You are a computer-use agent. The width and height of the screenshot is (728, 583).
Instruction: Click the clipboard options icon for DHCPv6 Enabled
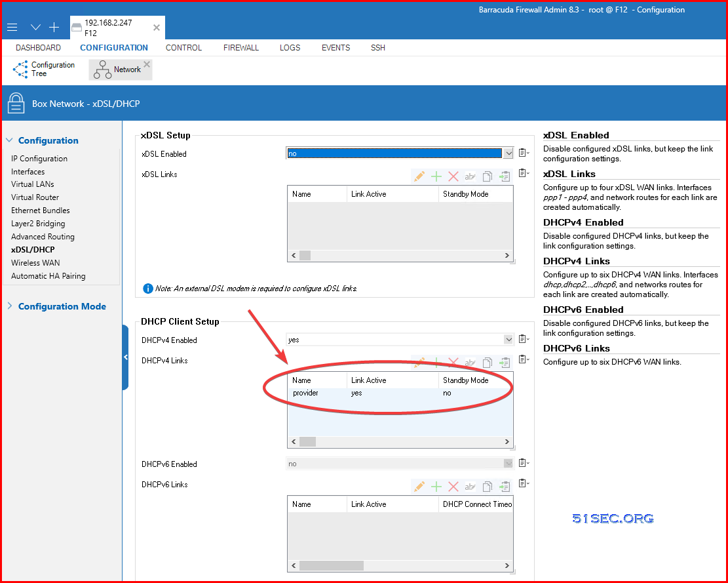pos(524,463)
